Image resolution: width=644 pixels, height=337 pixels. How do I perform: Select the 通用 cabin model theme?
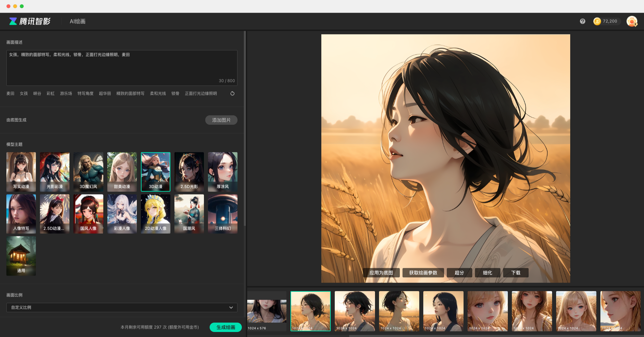(21, 256)
